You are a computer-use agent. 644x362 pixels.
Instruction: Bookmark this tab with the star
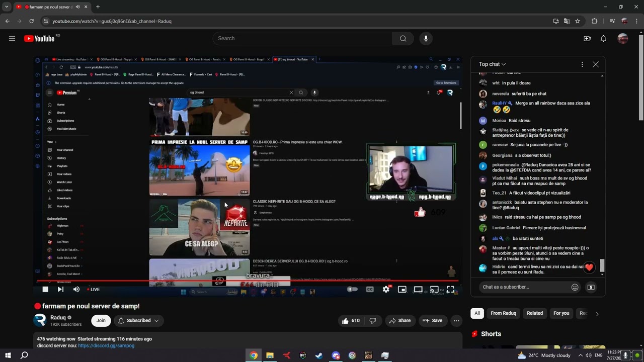pyautogui.click(x=578, y=21)
